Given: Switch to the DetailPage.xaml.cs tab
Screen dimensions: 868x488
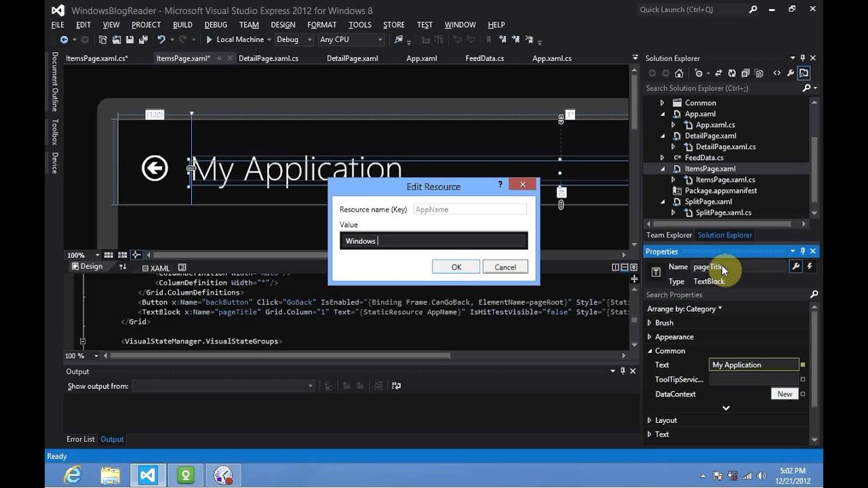Looking at the screenshot, I should pyautogui.click(x=269, y=58).
